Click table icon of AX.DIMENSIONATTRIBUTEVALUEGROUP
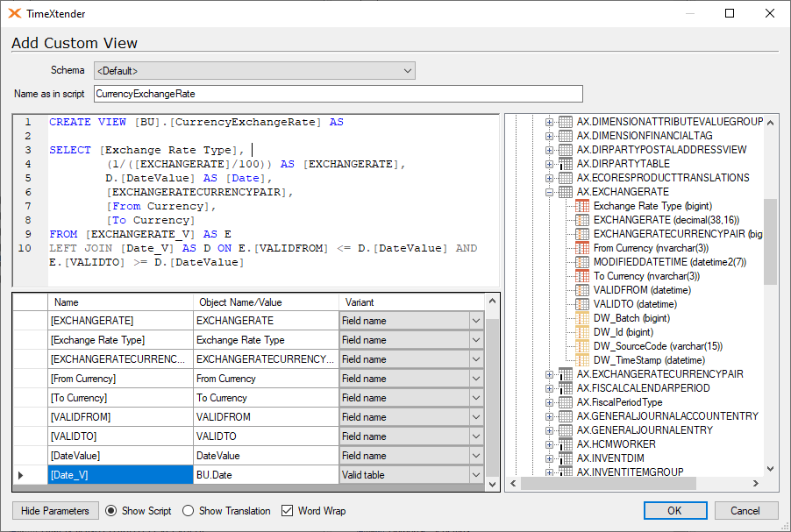Viewport: 791px width, 532px height. click(x=566, y=122)
